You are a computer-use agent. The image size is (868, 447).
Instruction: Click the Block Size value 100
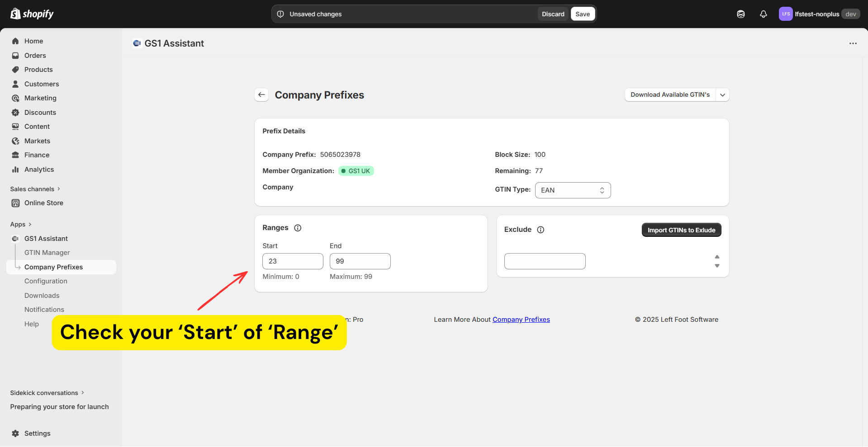coord(540,155)
